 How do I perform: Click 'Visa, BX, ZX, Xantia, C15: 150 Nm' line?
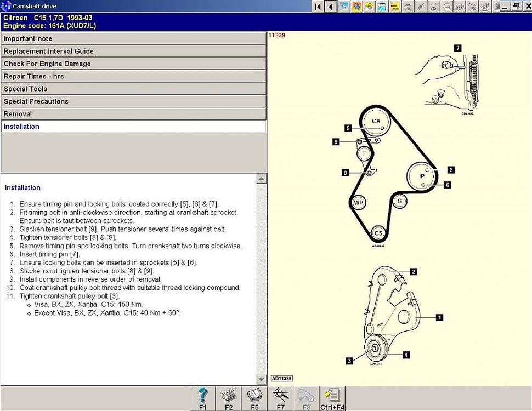pyautogui.click(x=88, y=305)
